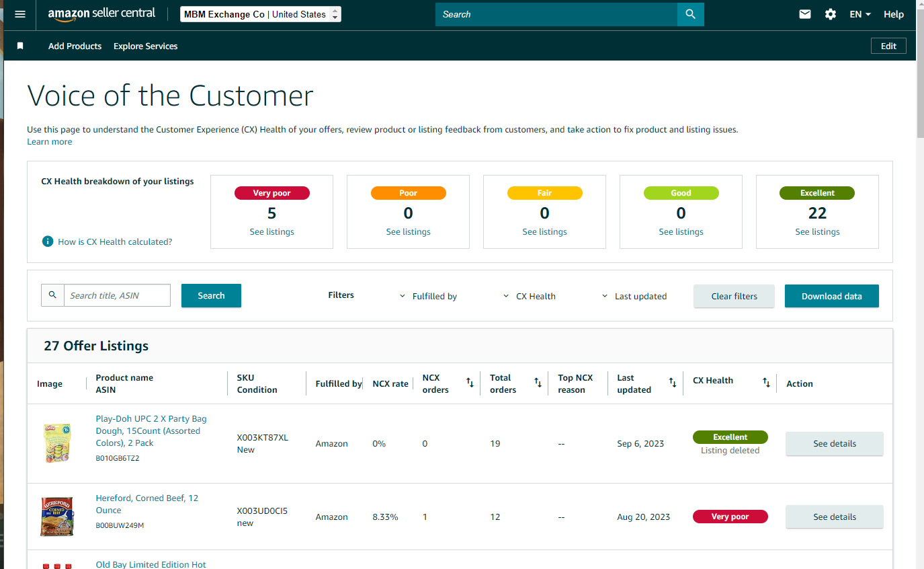Click the dark green Excellent summary badge
Image resolution: width=924 pixels, height=569 pixels.
[817, 193]
